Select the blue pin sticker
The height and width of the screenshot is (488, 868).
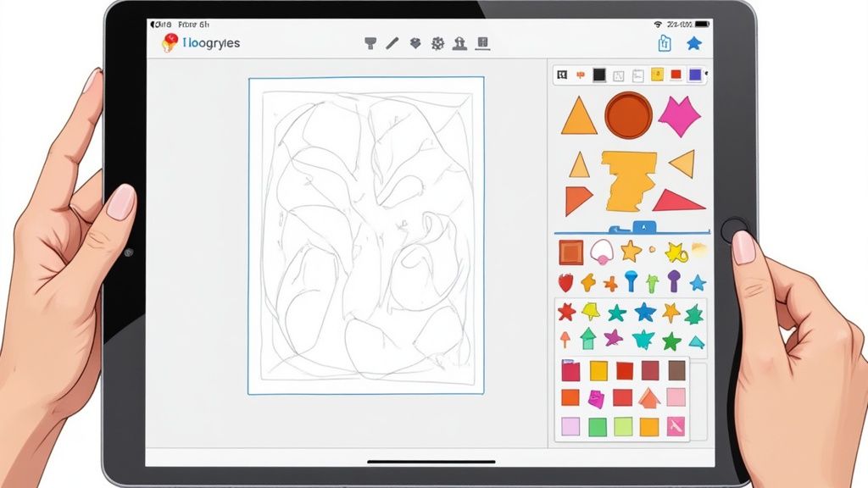(x=631, y=281)
